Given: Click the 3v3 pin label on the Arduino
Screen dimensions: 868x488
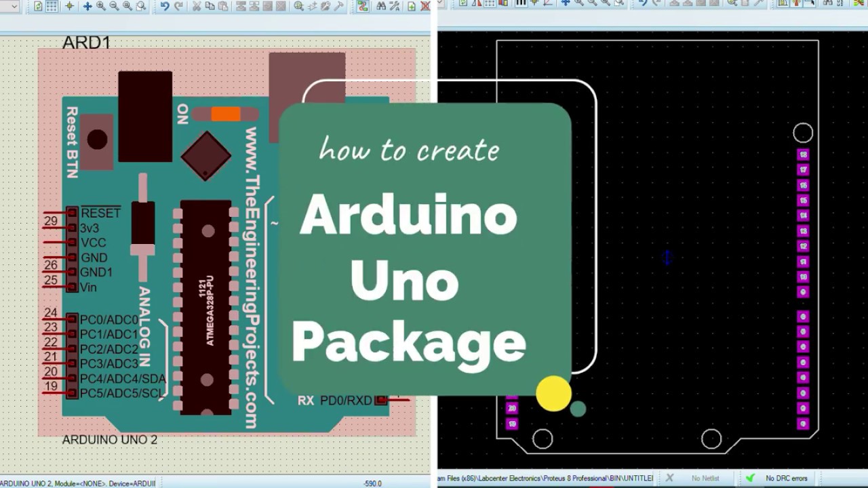Looking at the screenshot, I should [90, 228].
